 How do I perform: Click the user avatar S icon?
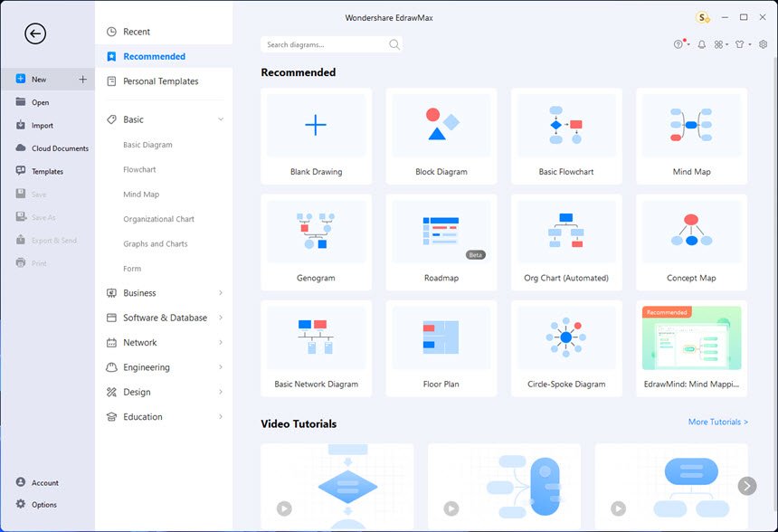point(703,18)
